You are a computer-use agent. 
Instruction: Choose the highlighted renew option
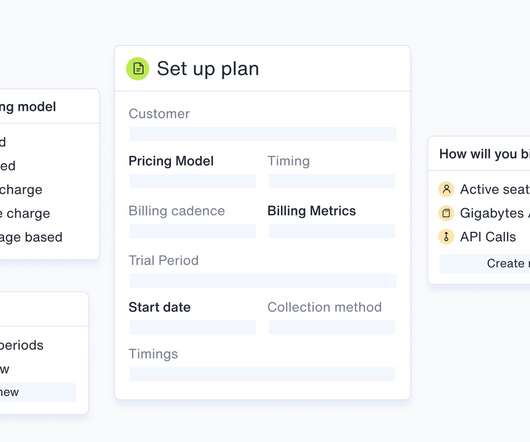38,392
